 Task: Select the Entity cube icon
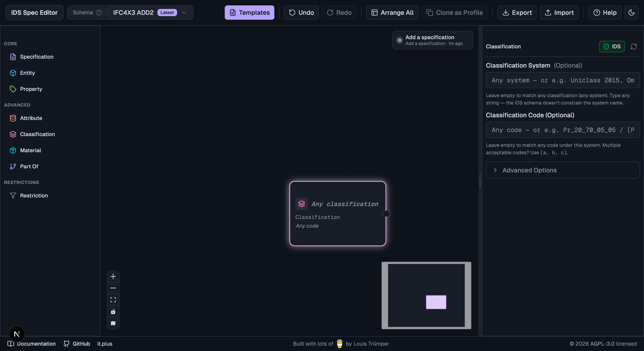point(13,73)
